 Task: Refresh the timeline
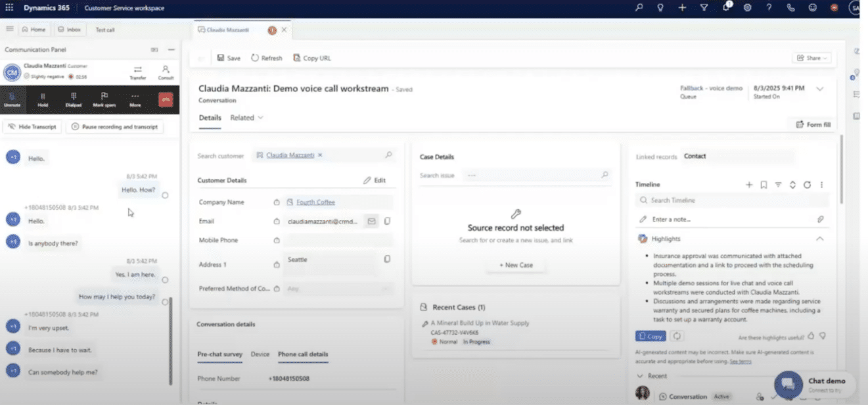(x=807, y=185)
